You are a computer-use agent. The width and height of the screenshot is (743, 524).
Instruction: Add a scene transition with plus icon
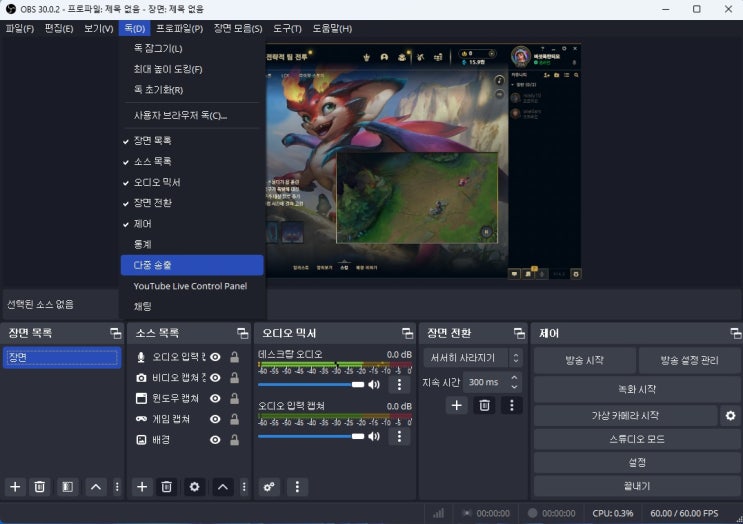[x=457, y=406]
